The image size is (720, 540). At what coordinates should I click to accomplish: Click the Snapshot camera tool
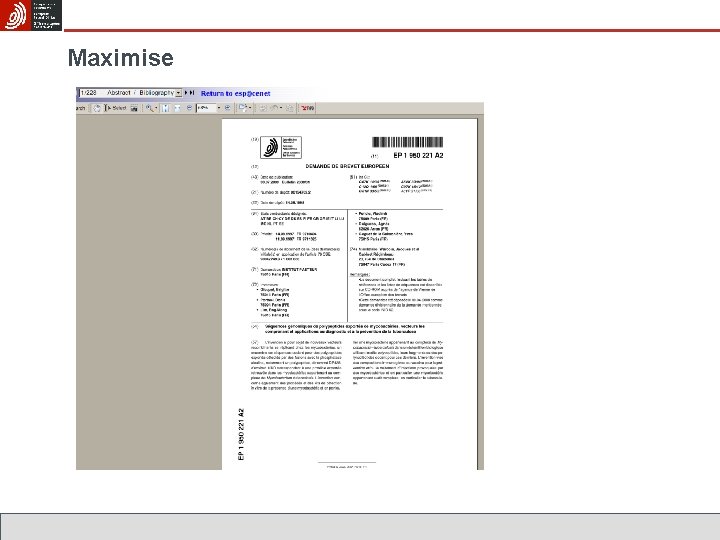tap(134, 108)
